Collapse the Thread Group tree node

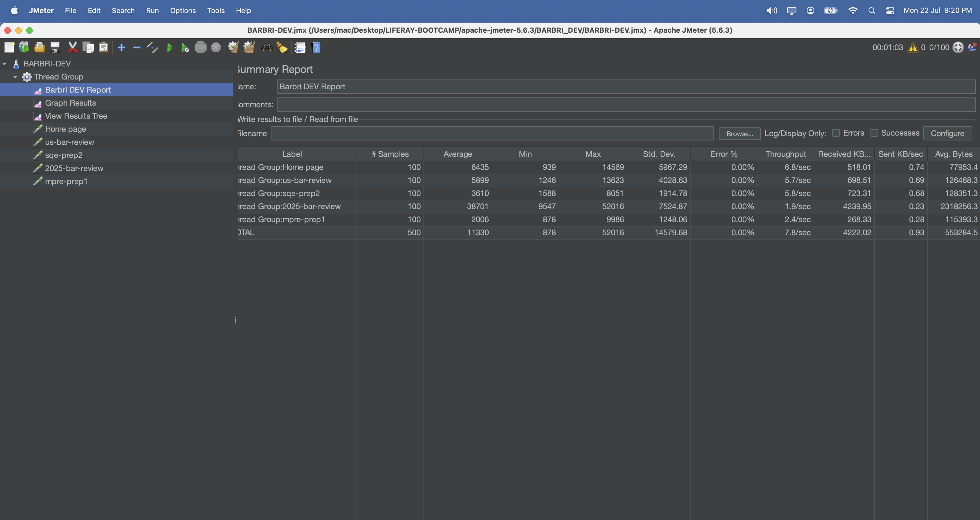coord(15,77)
